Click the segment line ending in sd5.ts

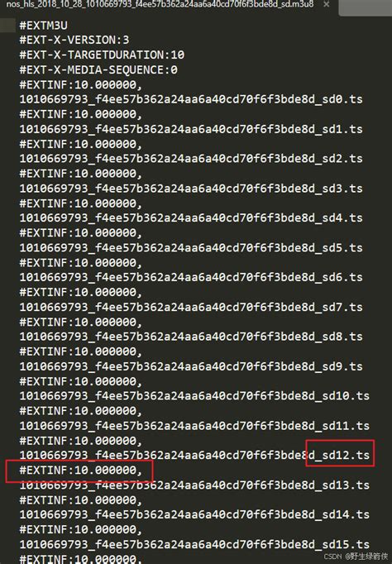coord(191,248)
